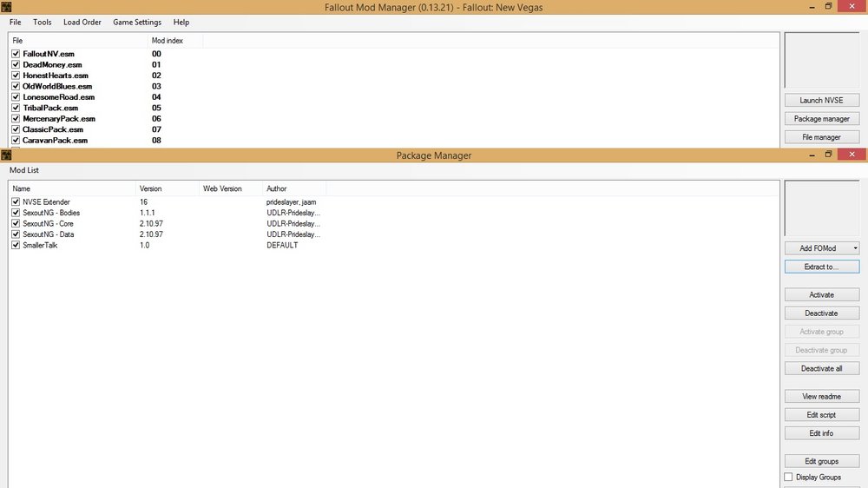Select SmallerTalk package name
This screenshot has height=488, width=868.
click(x=40, y=245)
